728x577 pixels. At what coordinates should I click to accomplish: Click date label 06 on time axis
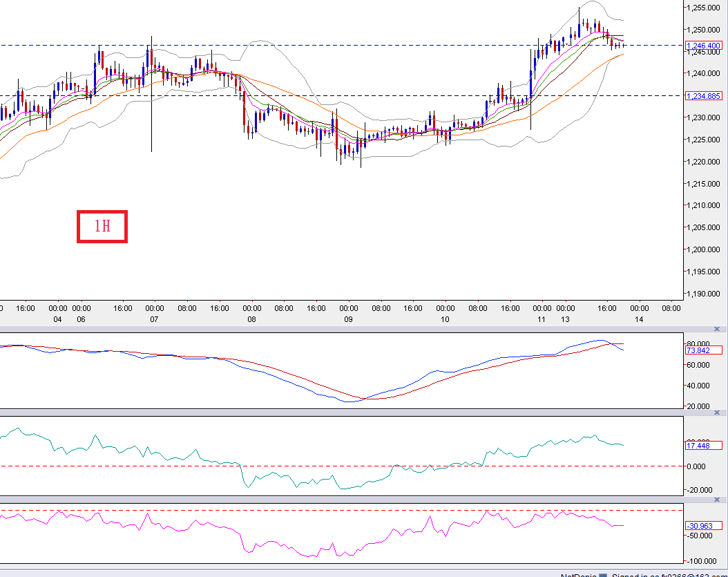coord(82,319)
